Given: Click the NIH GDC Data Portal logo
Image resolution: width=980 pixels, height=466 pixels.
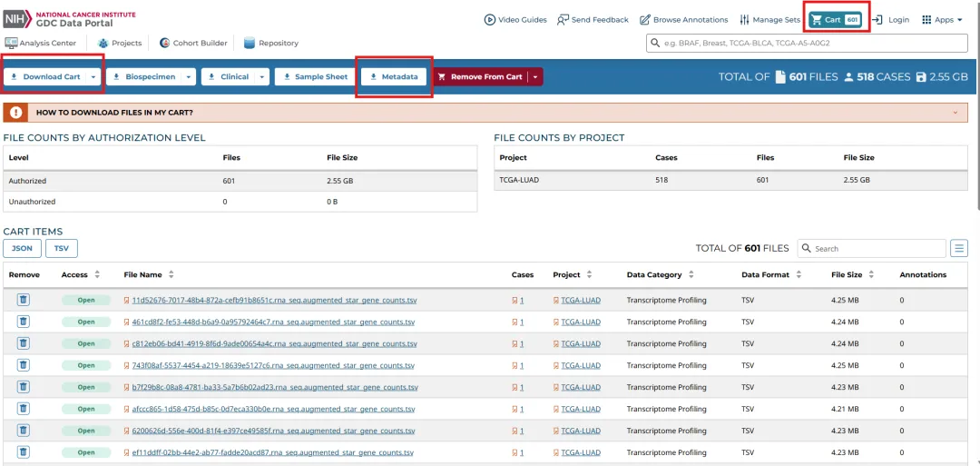Looking at the screenshot, I should [69, 19].
